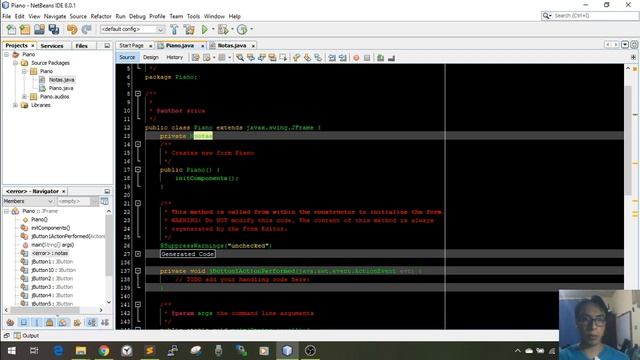Click the Uncomment icon in editor toolbar

point(391,58)
